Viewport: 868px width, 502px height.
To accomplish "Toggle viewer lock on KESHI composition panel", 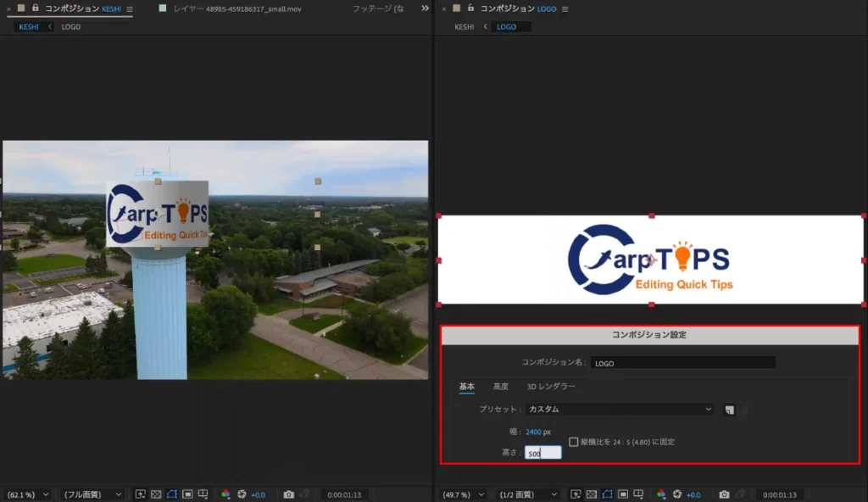I will click(x=35, y=8).
